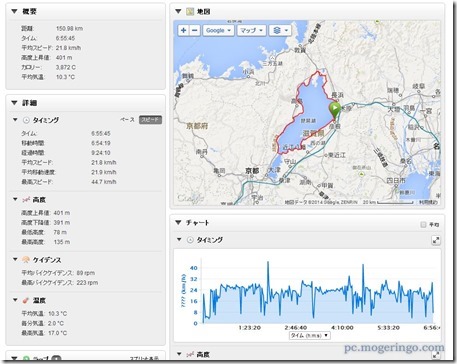The height and width of the screenshot is (364, 457).
Task: Collapse the 詳細 panel
Action: pos(14,103)
